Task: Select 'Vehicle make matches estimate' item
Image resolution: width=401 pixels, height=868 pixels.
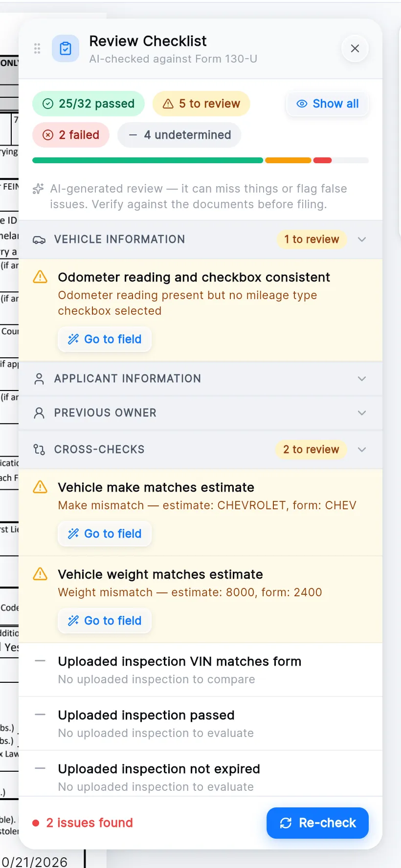Action: (200, 513)
